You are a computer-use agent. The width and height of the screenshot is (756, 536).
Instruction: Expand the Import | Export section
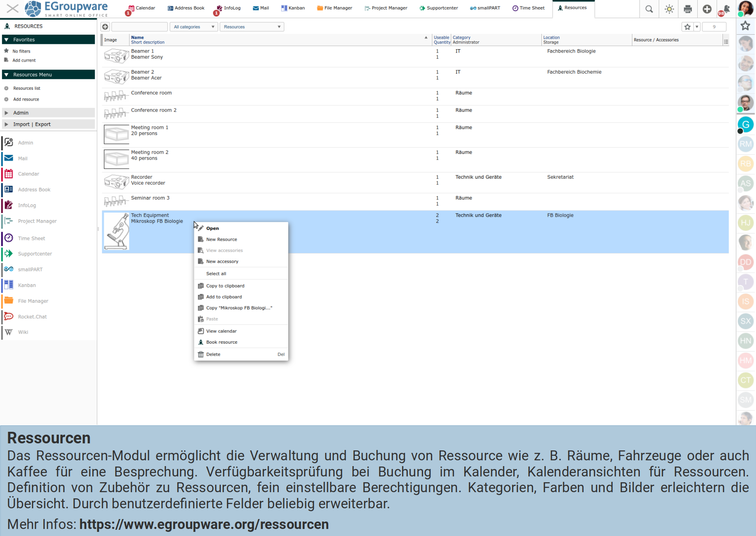(x=7, y=124)
